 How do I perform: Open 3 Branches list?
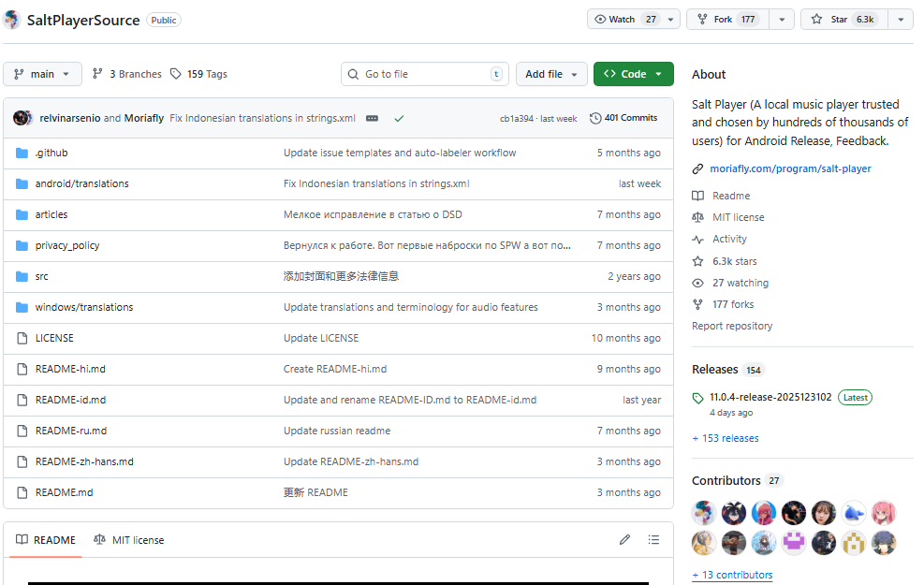pyautogui.click(x=127, y=74)
